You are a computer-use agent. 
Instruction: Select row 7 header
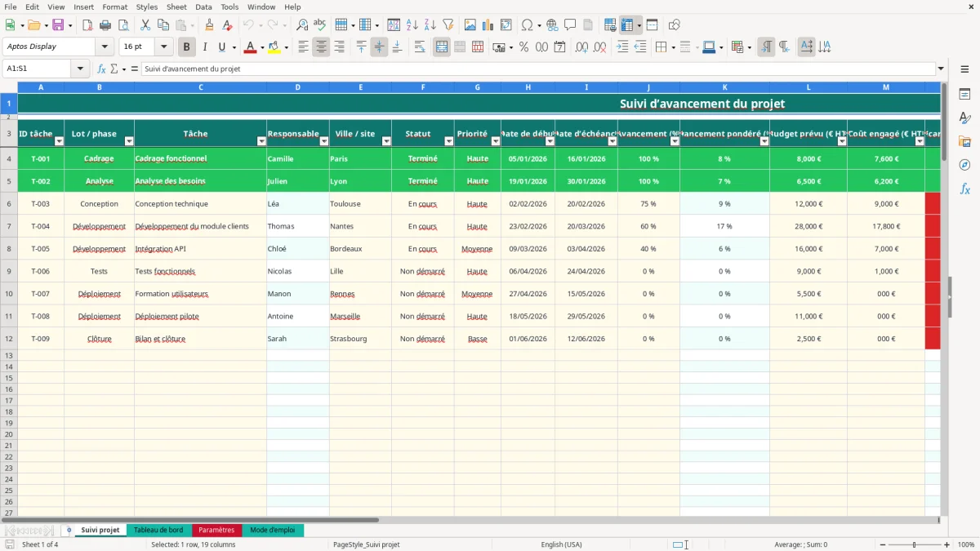9,226
